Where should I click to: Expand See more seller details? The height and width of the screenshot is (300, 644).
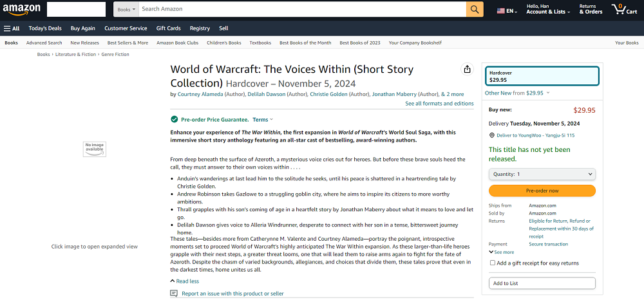(x=502, y=252)
